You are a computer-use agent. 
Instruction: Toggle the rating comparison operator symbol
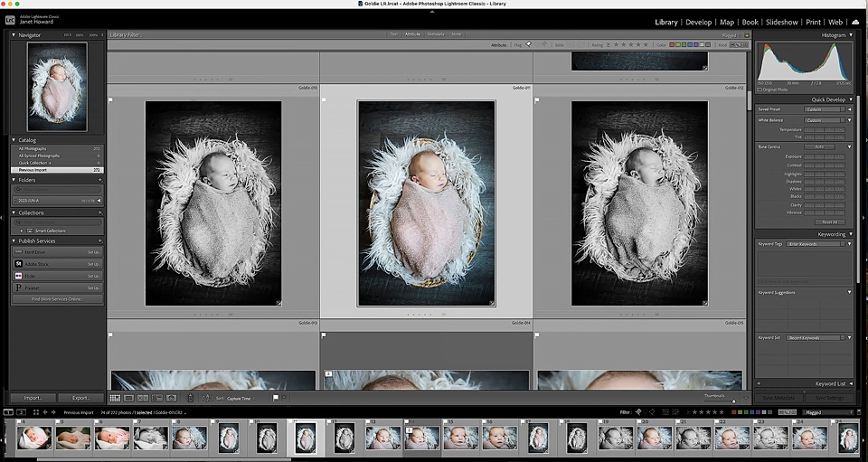(609, 44)
